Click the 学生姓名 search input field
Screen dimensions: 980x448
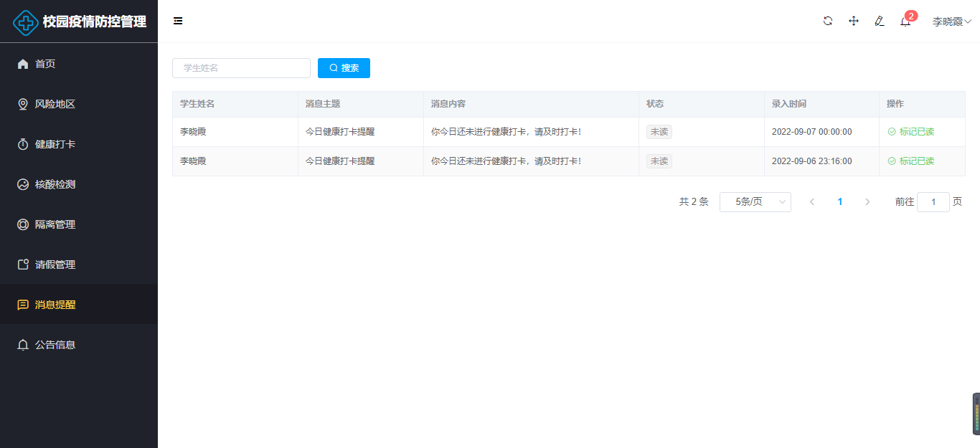[241, 68]
